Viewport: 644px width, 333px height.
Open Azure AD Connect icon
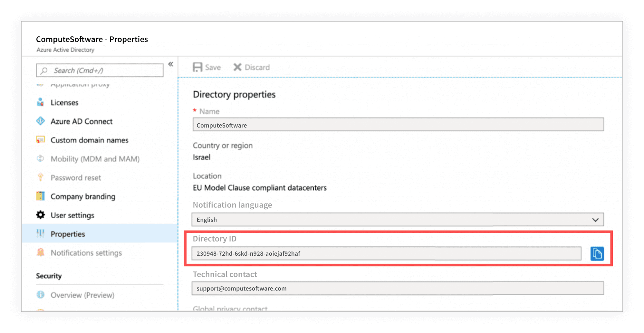pos(40,121)
